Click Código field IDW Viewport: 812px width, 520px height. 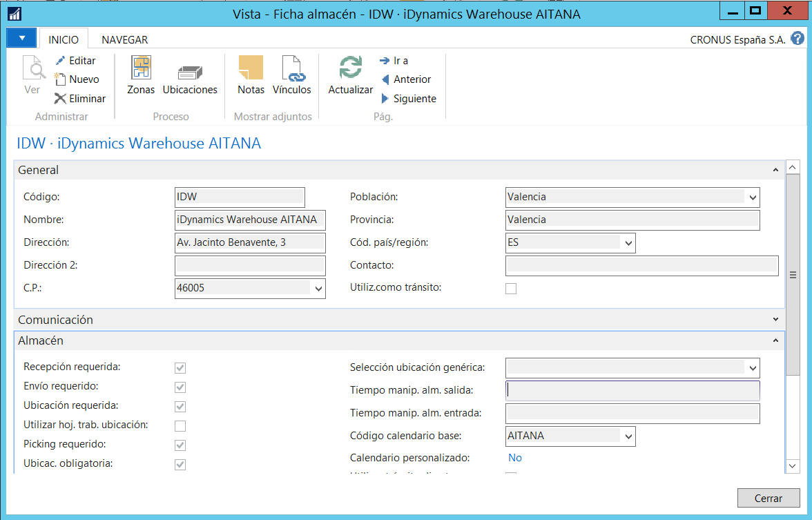240,197
